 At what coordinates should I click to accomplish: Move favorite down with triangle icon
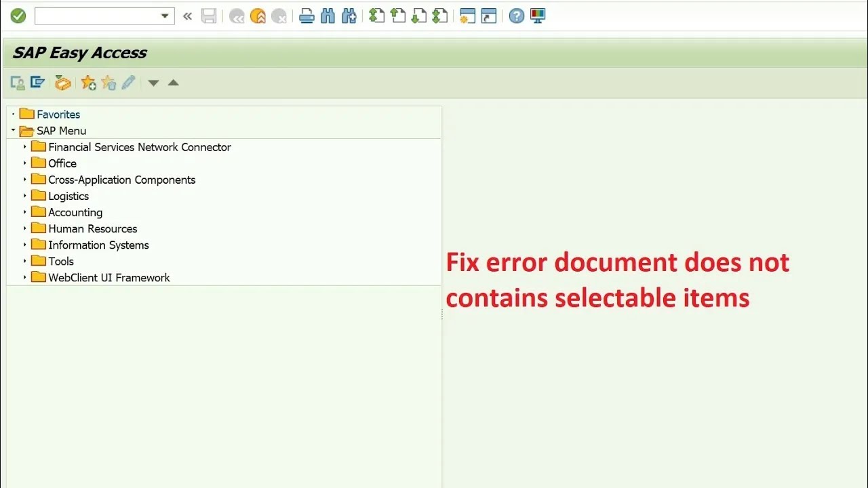(153, 83)
